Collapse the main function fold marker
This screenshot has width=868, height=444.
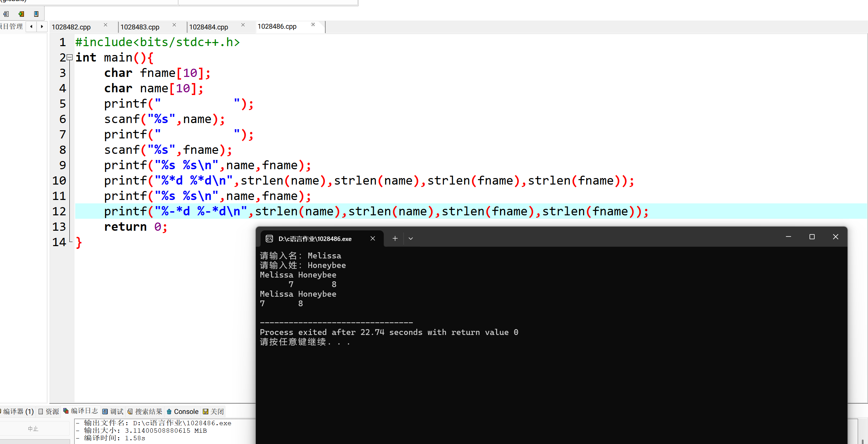coord(70,57)
